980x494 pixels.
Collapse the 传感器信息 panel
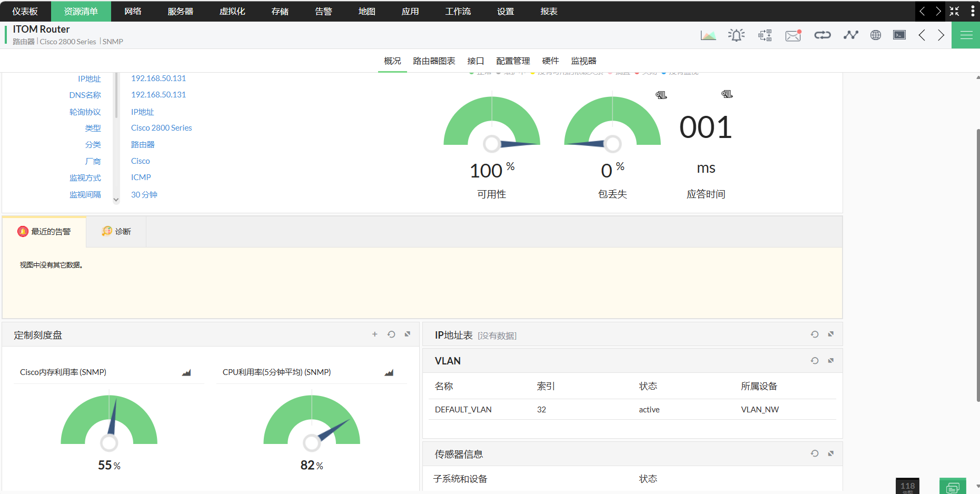click(x=831, y=453)
